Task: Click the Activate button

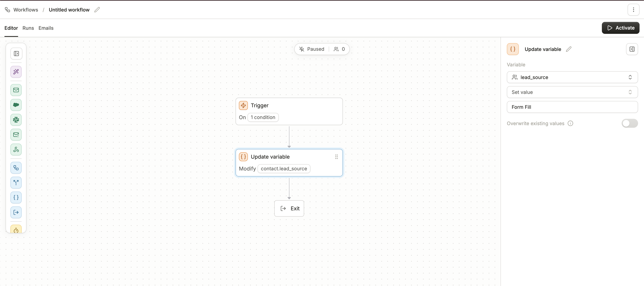Action: pyautogui.click(x=621, y=28)
